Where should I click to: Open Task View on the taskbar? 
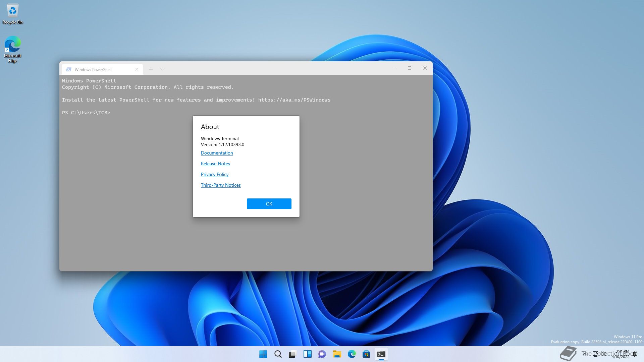[293, 354]
